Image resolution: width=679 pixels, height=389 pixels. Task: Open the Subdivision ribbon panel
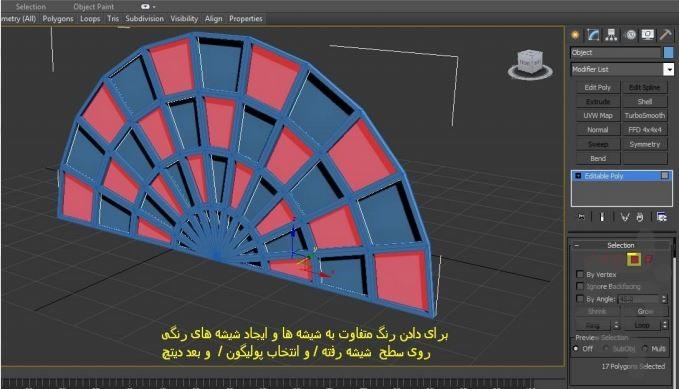pyautogui.click(x=145, y=19)
